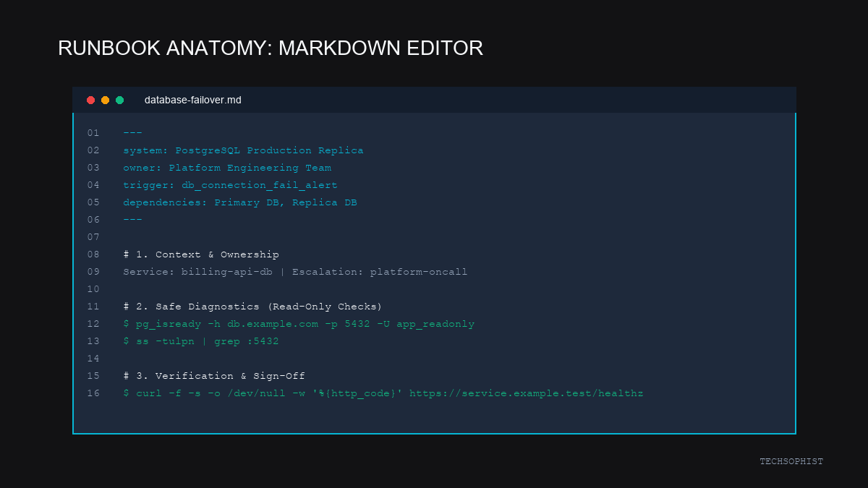Click line number 16 in the gutter
The height and width of the screenshot is (488, 868).
click(93, 393)
